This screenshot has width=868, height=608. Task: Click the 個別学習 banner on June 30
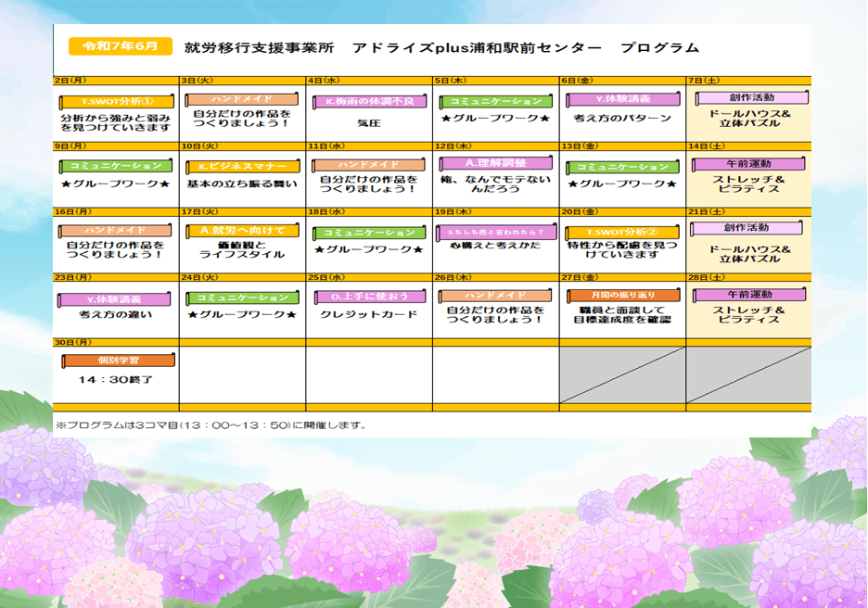click(116, 360)
